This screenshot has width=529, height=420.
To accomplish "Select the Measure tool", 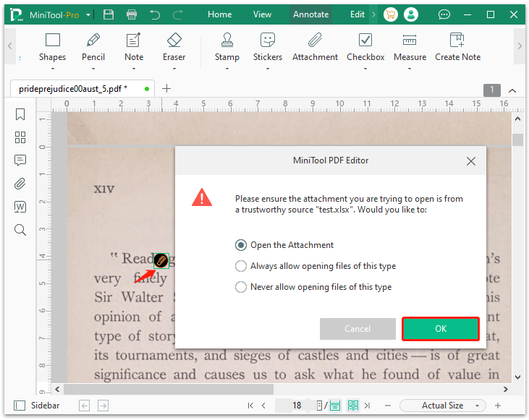I will point(410,48).
